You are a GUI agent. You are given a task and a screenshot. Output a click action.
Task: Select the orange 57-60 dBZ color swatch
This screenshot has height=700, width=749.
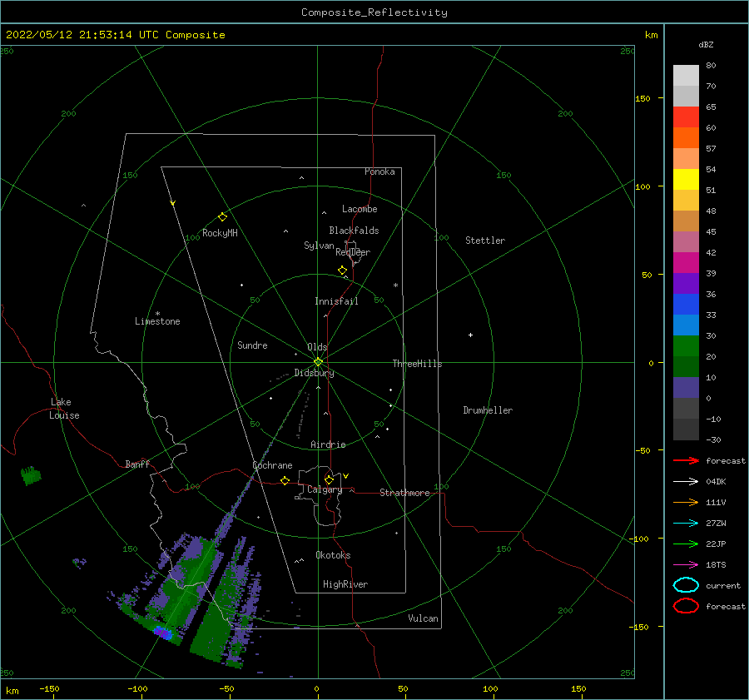tap(686, 138)
